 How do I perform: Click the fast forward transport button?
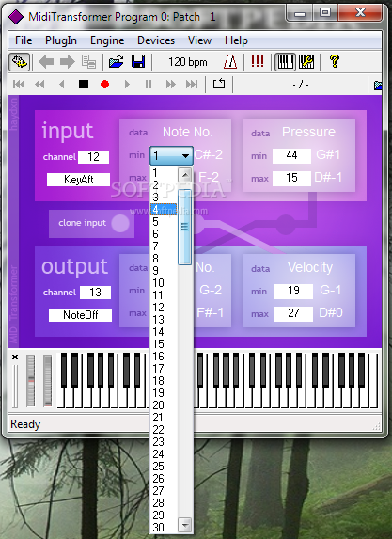click(170, 85)
